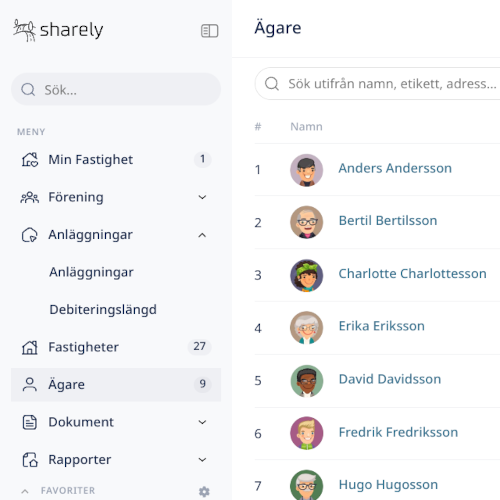The image size is (500, 500).
Task: Open favorites settings gear icon
Action: pyautogui.click(x=204, y=491)
